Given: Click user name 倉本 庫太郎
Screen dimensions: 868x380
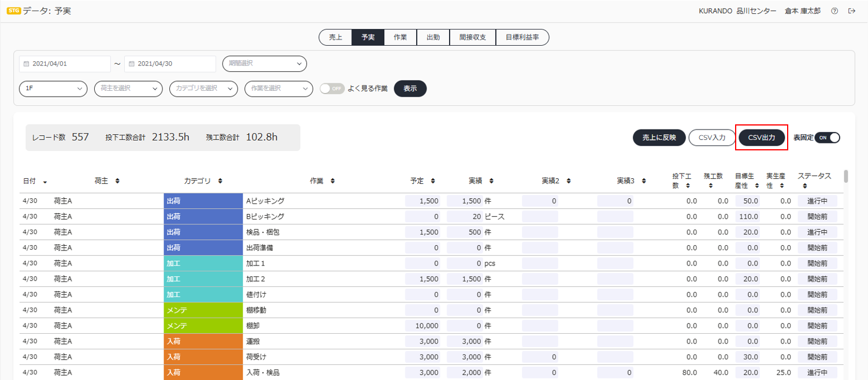Looking at the screenshot, I should [803, 11].
